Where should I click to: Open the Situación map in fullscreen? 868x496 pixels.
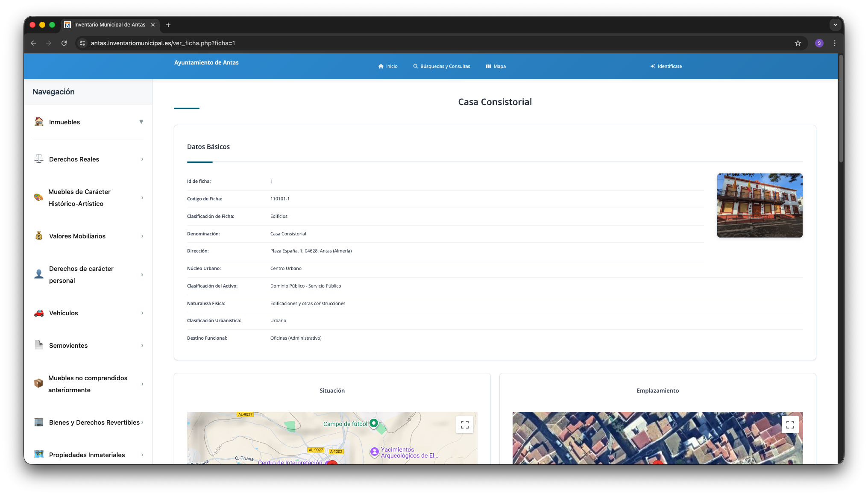[464, 424]
